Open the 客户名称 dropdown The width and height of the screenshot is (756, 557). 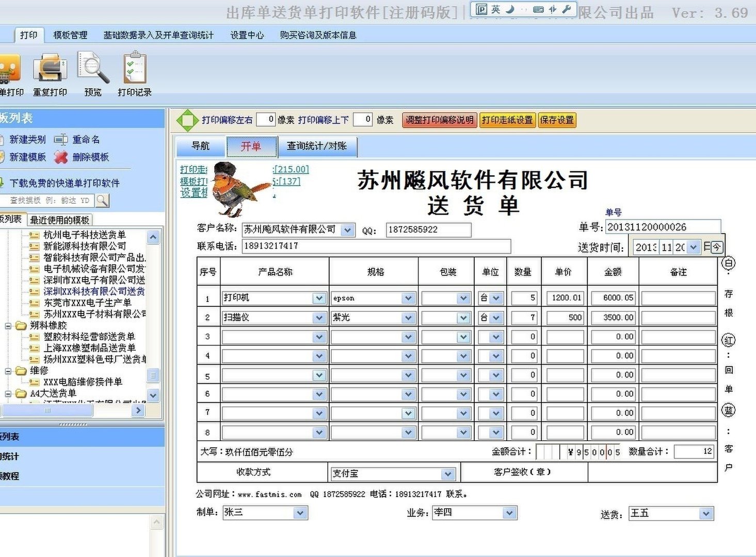coord(348,230)
